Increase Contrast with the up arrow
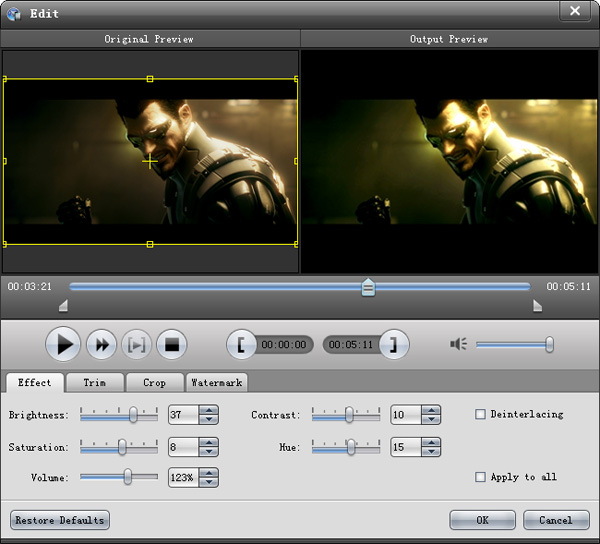This screenshot has height=544, width=600. click(x=431, y=410)
